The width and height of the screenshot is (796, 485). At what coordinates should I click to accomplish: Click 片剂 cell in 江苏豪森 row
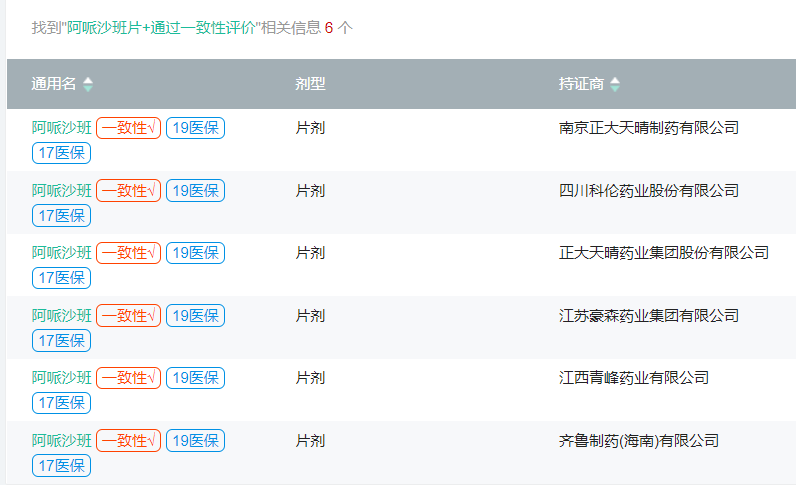pos(310,316)
